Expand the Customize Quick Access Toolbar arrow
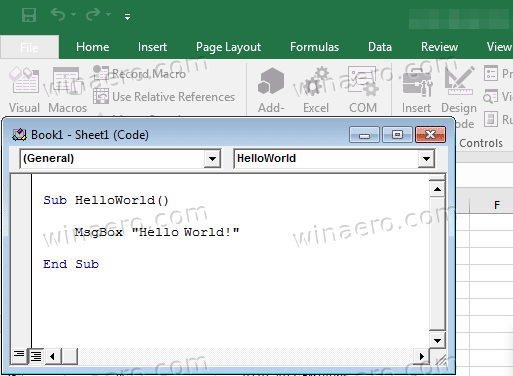513x376 pixels. coord(127,17)
